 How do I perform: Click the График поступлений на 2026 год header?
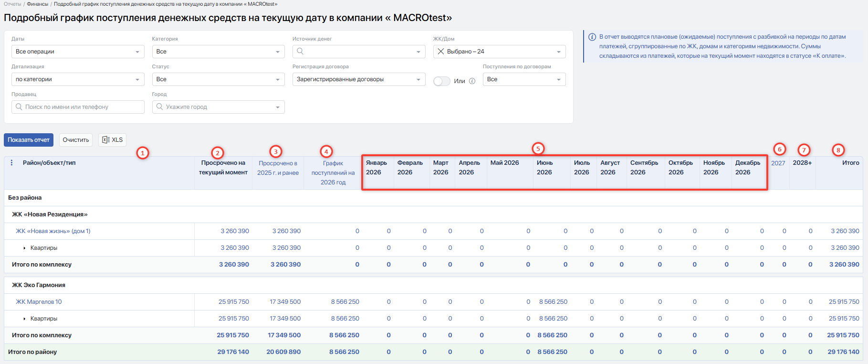333,173
